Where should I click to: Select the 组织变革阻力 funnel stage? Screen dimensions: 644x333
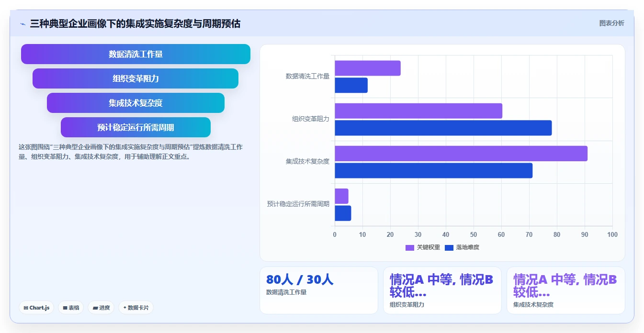(x=136, y=78)
